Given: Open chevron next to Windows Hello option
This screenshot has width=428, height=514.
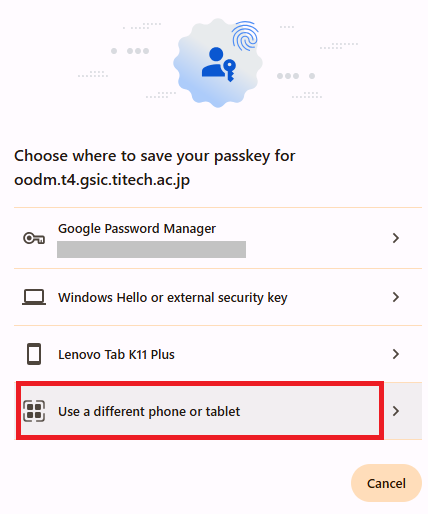Looking at the screenshot, I should point(396,297).
